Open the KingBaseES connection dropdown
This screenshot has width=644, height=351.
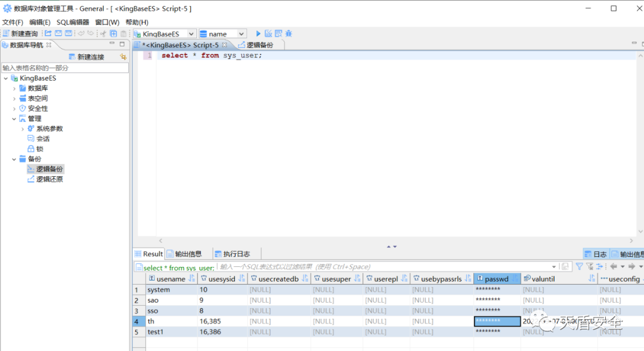[191, 34]
